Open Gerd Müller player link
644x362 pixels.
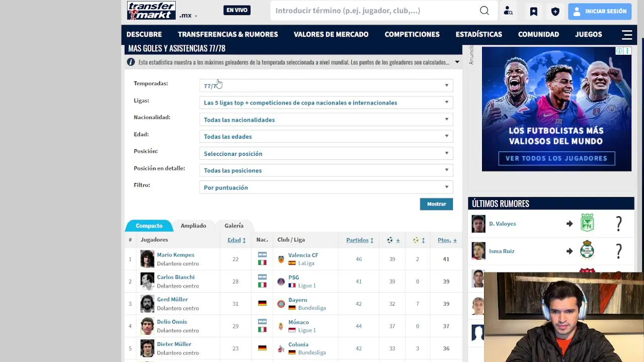click(x=172, y=299)
